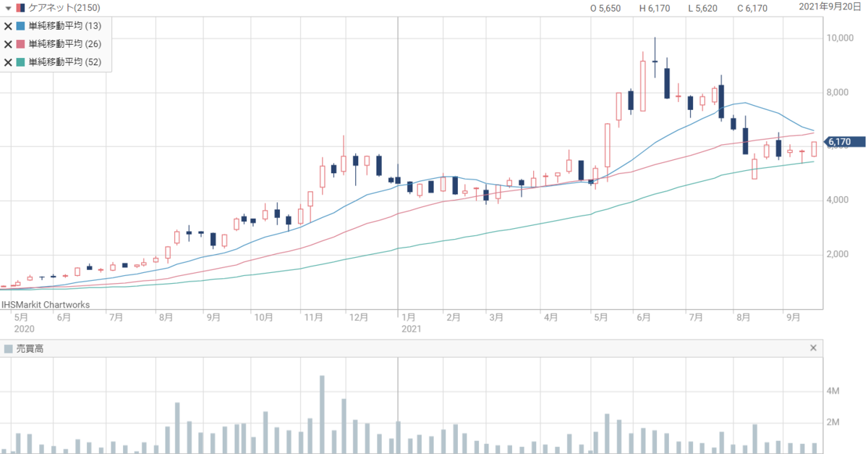Click the date 2021年9月20日
868x454 pixels.
click(x=830, y=7)
